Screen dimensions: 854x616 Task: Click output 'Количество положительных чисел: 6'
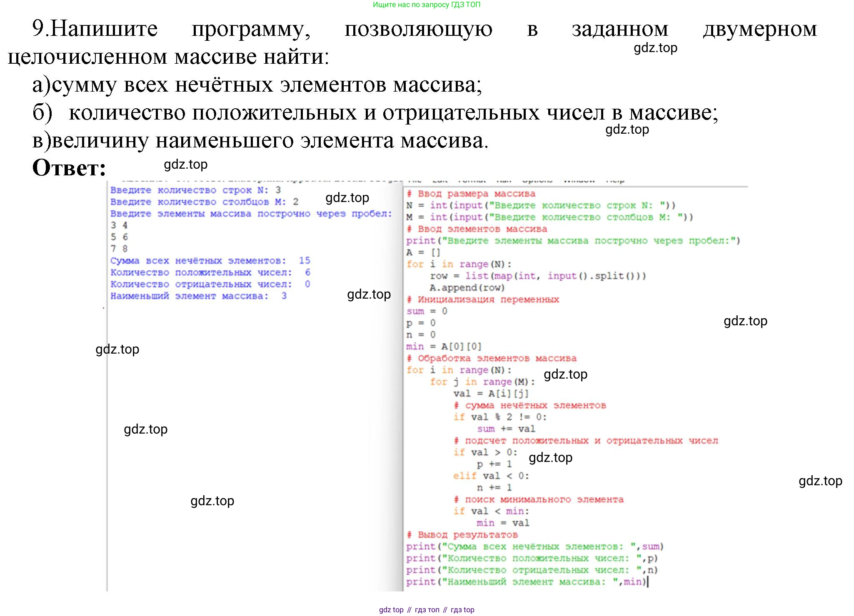point(210,272)
